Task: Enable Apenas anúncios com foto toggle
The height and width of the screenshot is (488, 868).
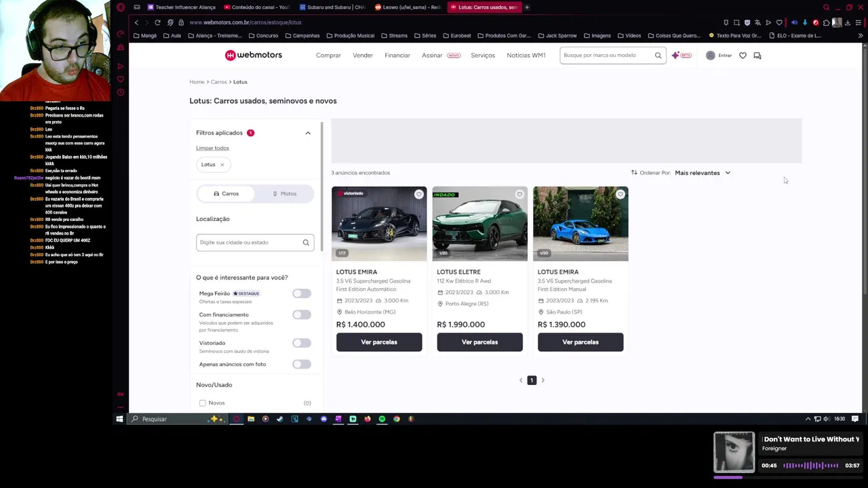Action: [x=302, y=365]
